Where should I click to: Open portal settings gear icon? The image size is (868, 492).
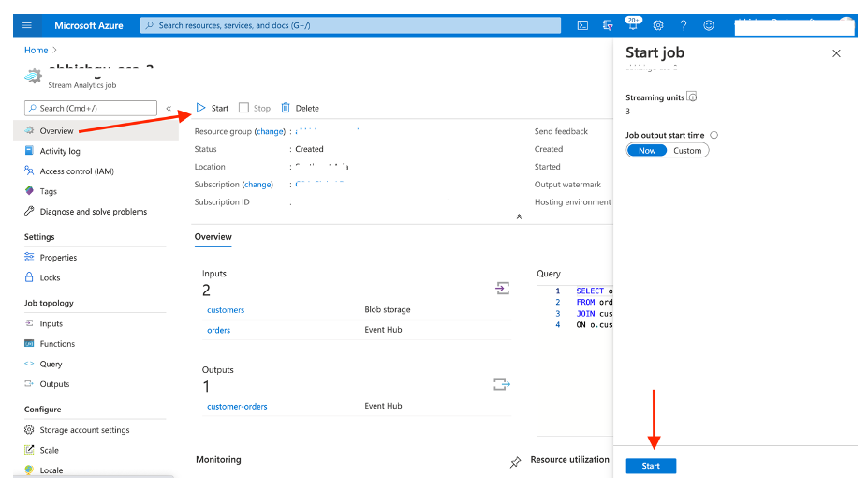point(658,25)
